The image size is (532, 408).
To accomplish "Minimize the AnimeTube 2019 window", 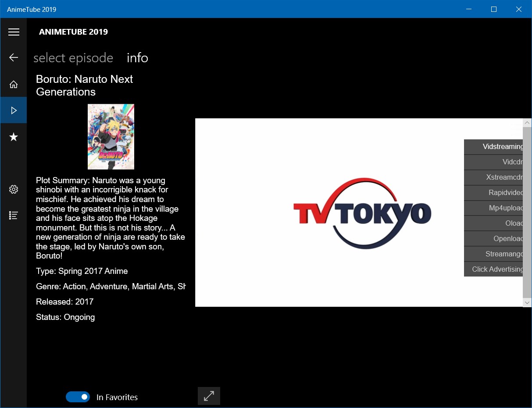I will tap(469, 9).
